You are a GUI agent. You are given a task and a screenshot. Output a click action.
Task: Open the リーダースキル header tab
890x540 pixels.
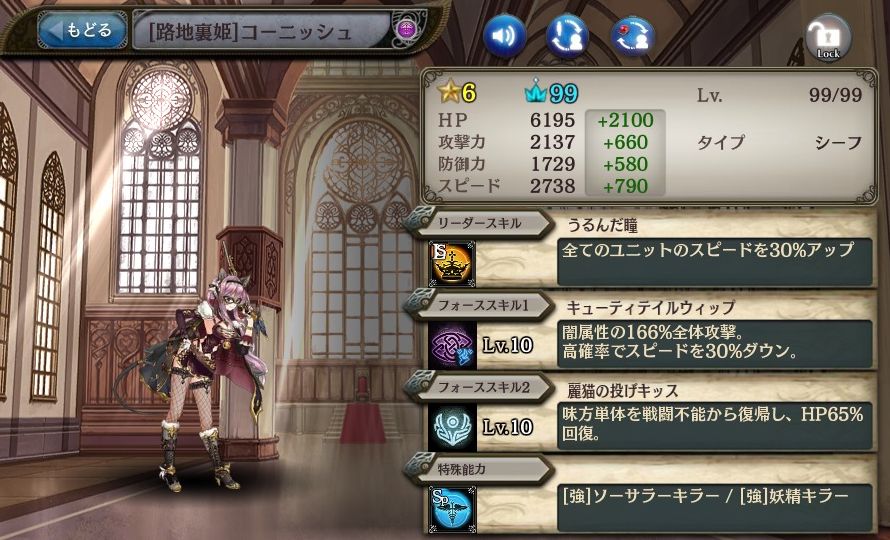pyautogui.click(x=478, y=223)
